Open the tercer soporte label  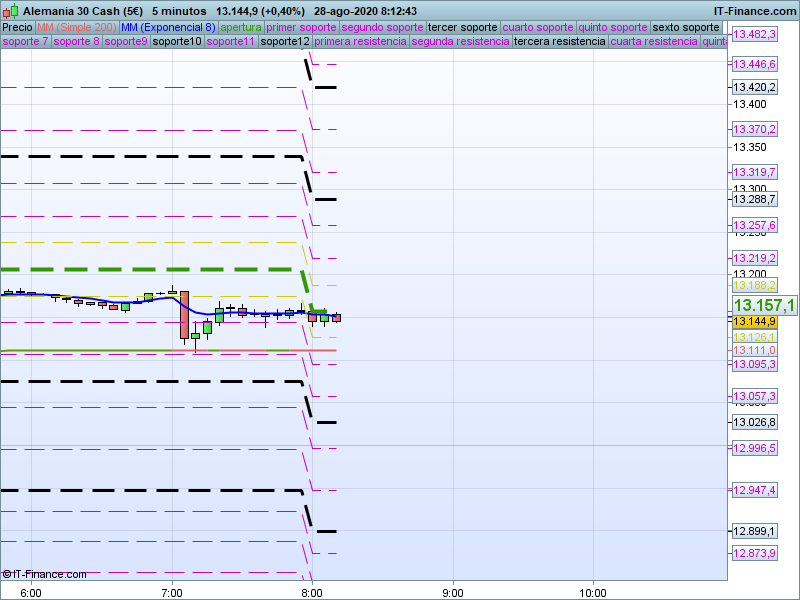click(x=462, y=27)
